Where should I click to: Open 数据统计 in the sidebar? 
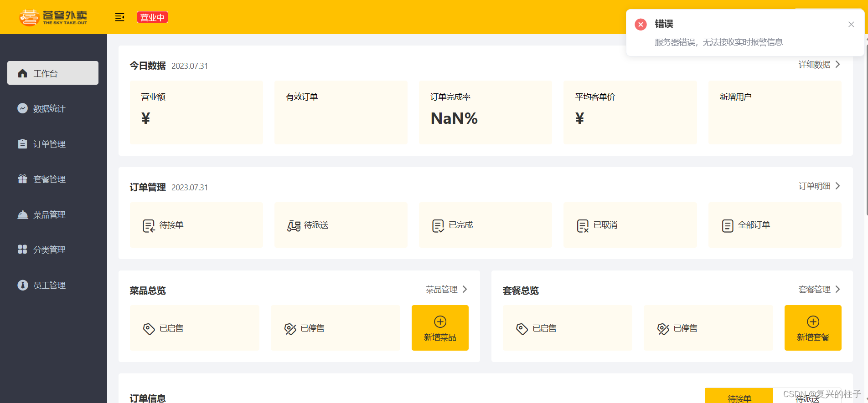click(53, 108)
